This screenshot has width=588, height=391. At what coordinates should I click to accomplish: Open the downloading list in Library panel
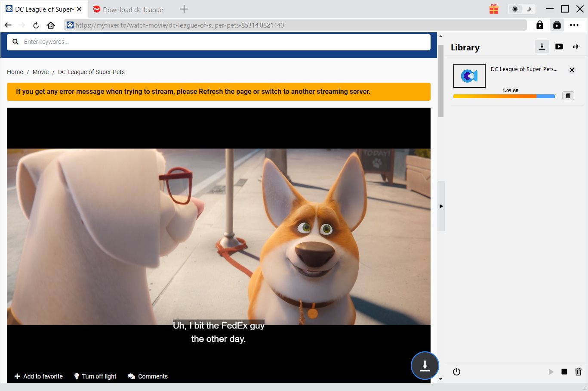[x=542, y=47]
